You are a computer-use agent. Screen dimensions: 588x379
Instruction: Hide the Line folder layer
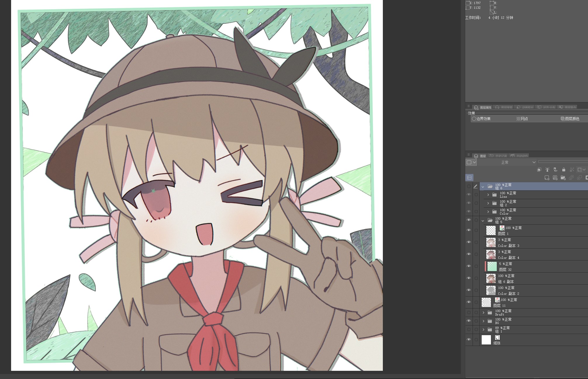tap(469, 195)
